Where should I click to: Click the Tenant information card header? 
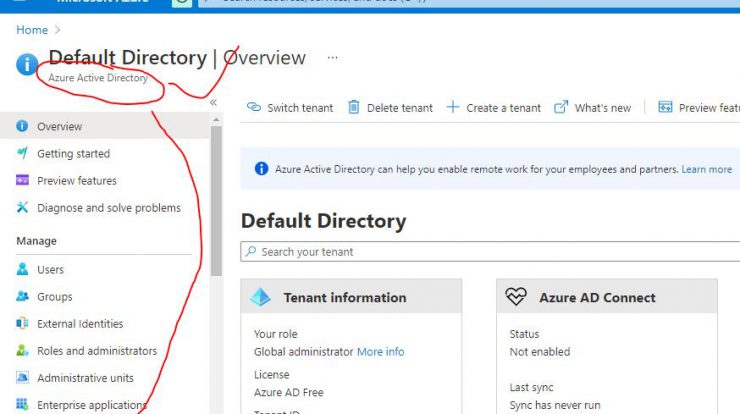351,296
